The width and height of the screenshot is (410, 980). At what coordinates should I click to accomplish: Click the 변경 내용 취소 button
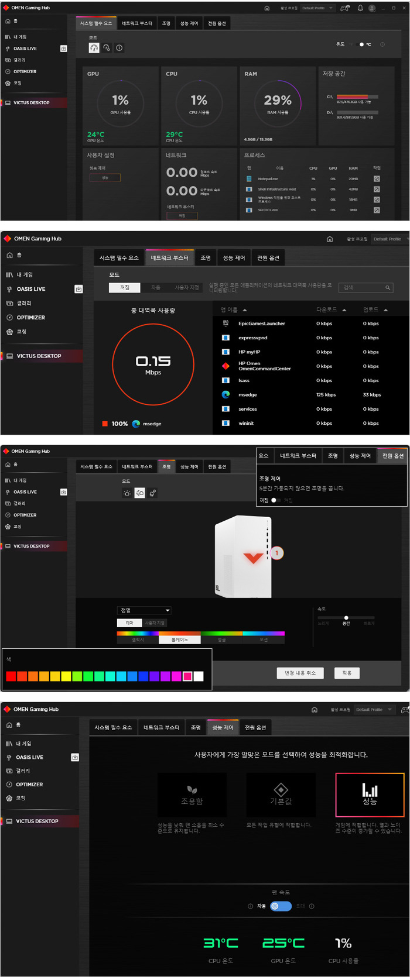(x=300, y=673)
